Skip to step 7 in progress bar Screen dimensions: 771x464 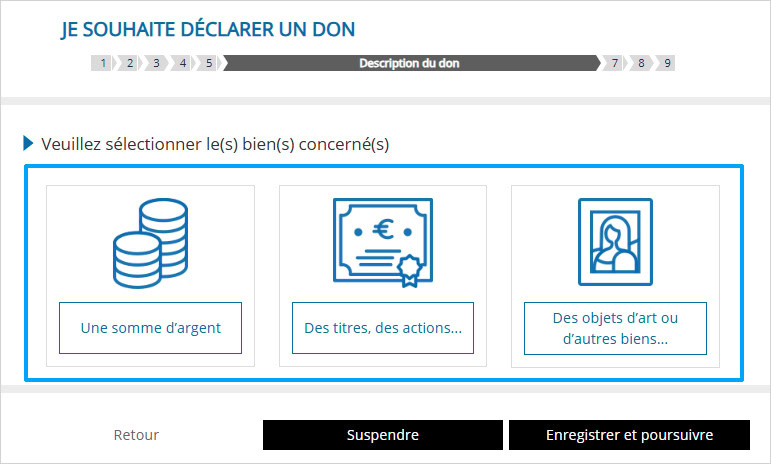click(x=614, y=63)
